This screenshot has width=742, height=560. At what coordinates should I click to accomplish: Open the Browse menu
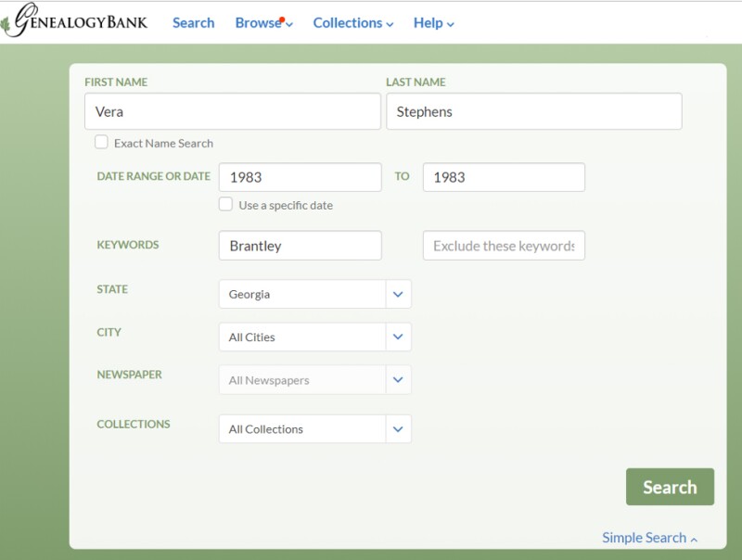pos(264,22)
